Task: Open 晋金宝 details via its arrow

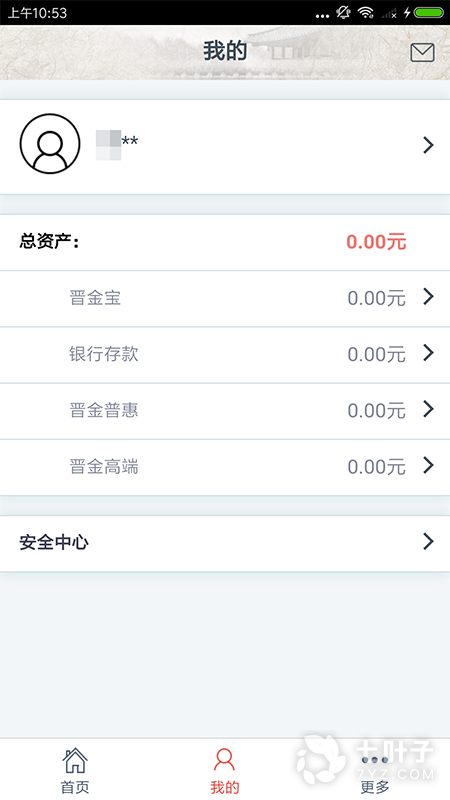Action: coord(428,296)
